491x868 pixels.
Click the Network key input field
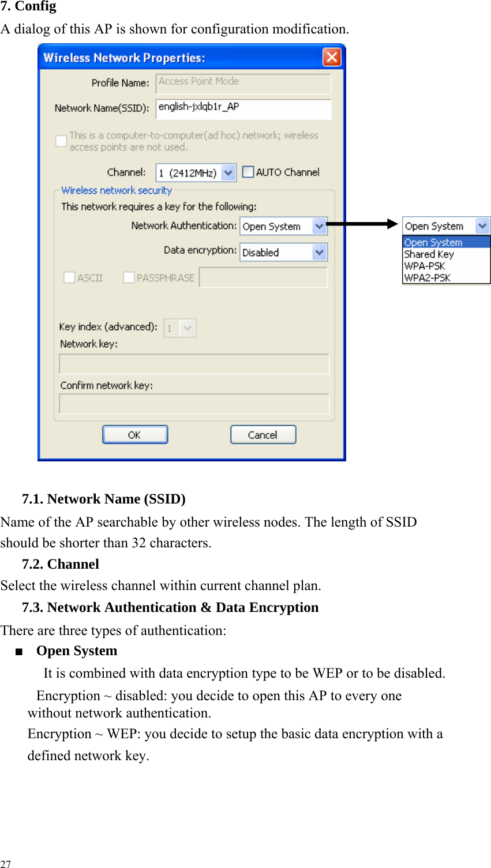coord(194,364)
